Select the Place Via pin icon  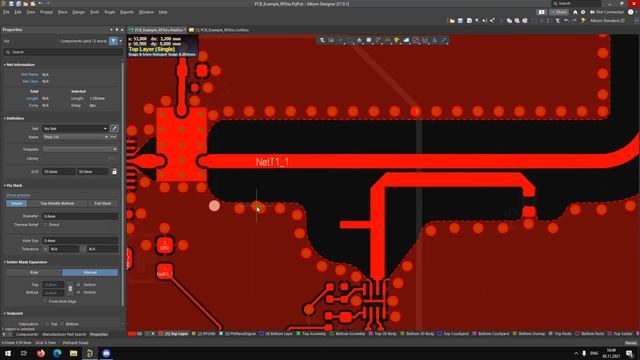click(396, 40)
